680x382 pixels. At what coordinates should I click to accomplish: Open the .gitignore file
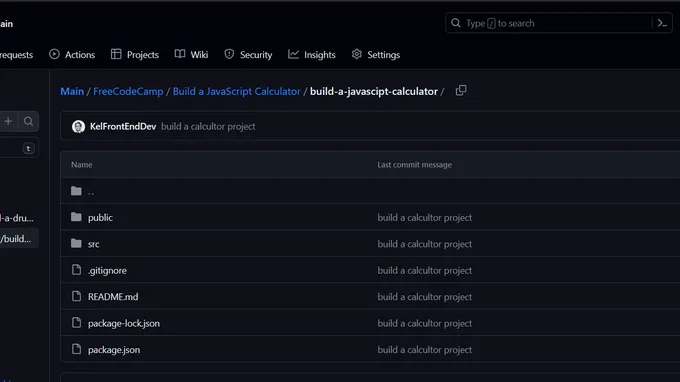(x=107, y=271)
